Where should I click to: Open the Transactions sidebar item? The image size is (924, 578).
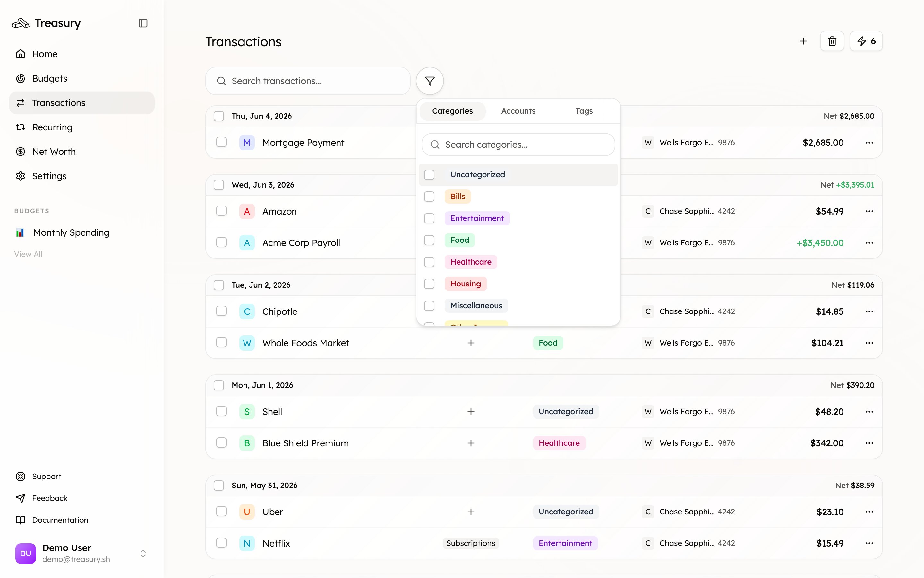82,103
